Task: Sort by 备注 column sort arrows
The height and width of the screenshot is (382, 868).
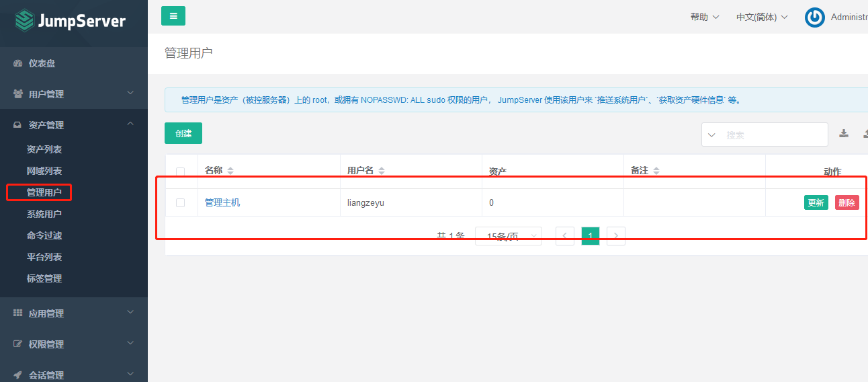Action: pos(656,171)
